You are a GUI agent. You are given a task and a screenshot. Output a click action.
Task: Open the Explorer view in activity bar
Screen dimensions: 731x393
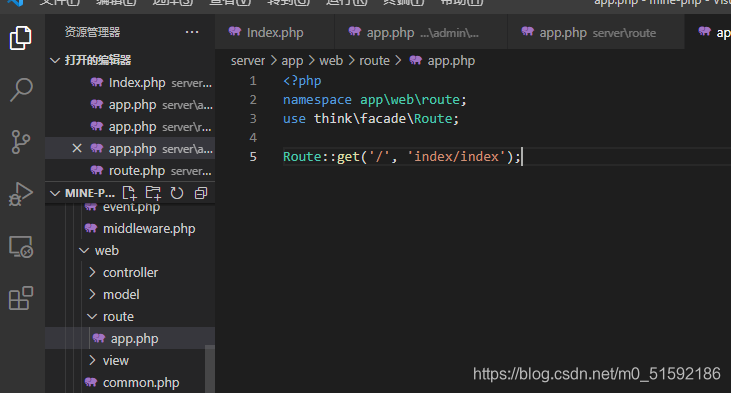[x=21, y=38]
